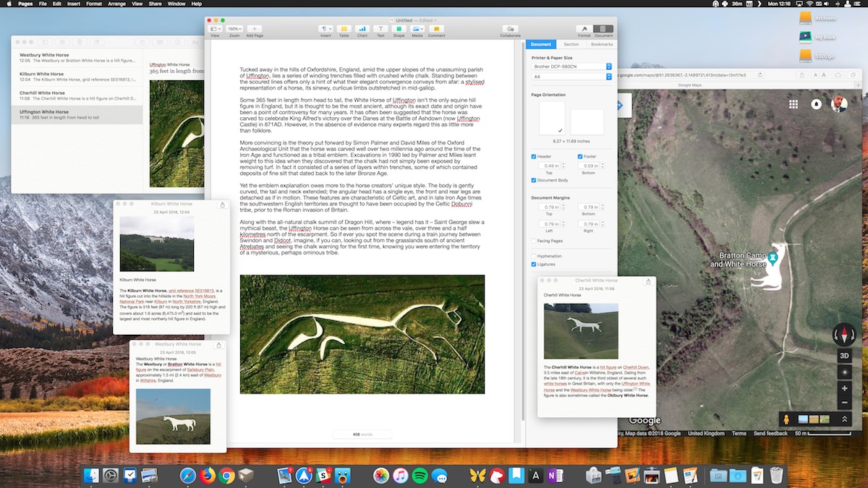
Task: Uncheck the Header checkbox
Action: (x=534, y=156)
